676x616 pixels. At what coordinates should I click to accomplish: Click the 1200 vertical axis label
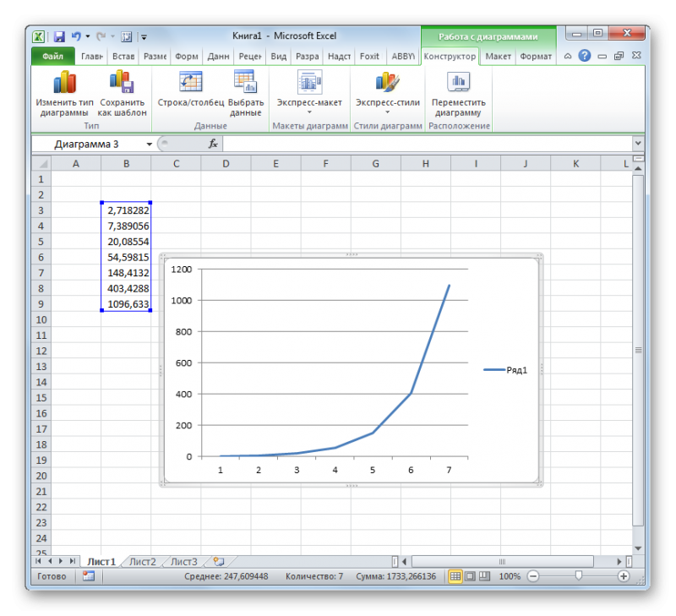tap(181, 270)
